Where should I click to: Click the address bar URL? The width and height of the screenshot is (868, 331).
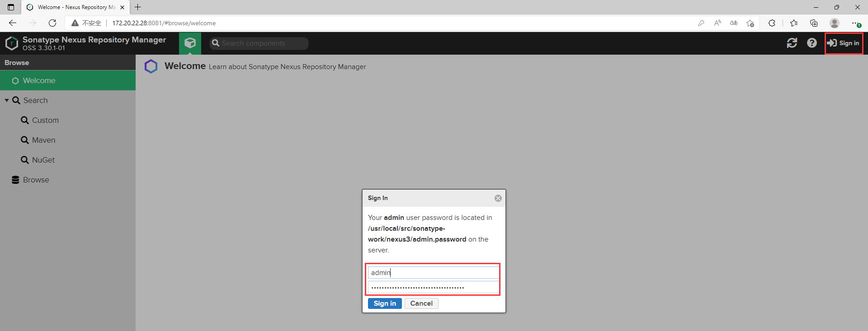tap(164, 23)
